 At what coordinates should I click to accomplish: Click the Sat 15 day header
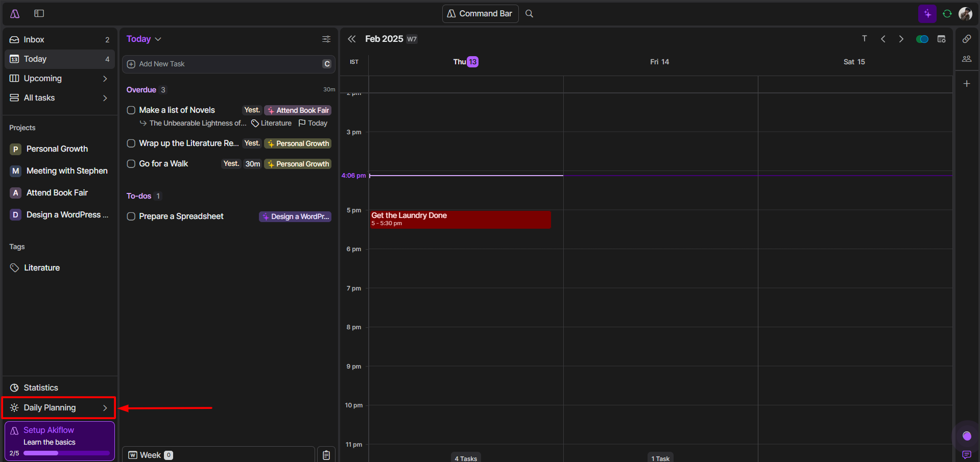[x=854, y=62]
